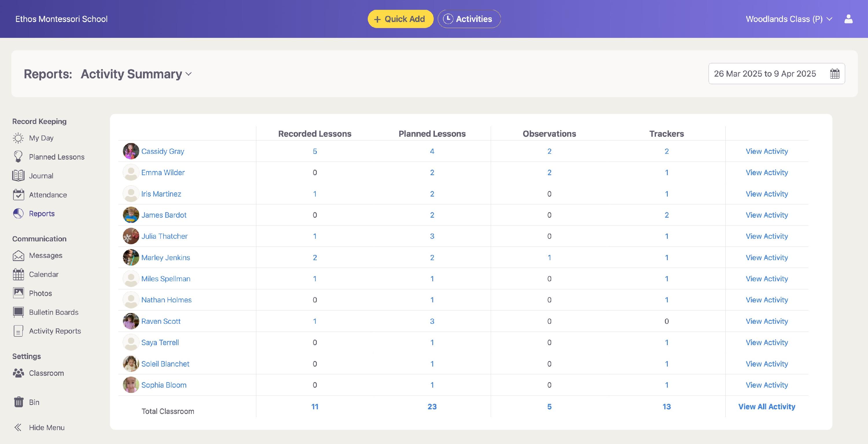Image resolution: width=868 pixels, height=444 pixels.
Task: Open the Photos picture icon
Action: pos(18,293)
